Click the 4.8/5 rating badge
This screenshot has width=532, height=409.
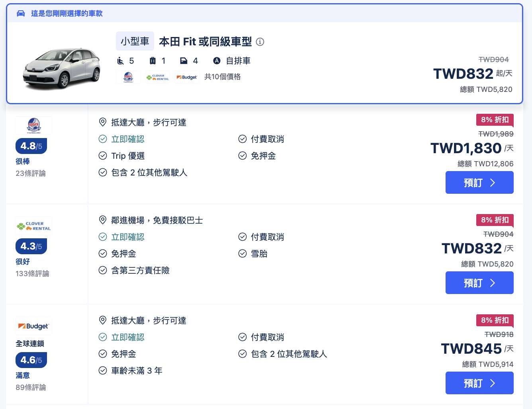[31, 146]
